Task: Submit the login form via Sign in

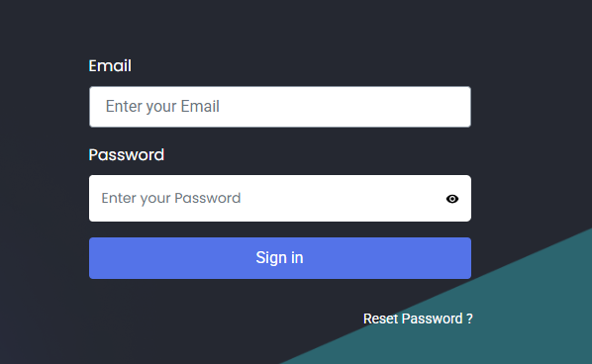Action: pyautogui.click(x=280, y=258)
